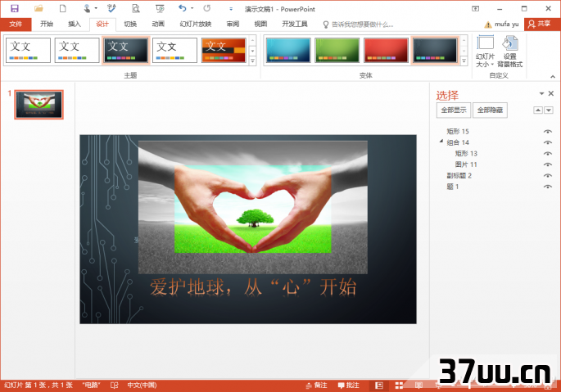Select the red variant swatch
The image size is (561, 392).
[386, 51]
